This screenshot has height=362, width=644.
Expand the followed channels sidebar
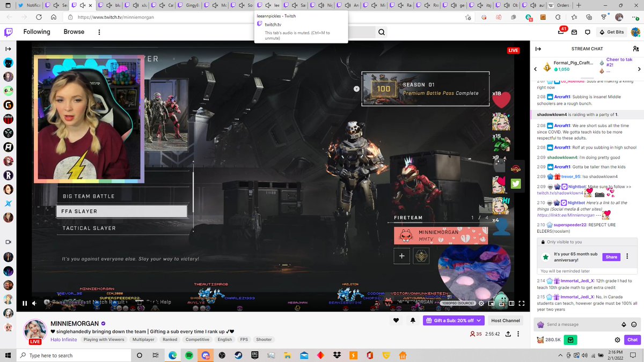pyautogui.click(x=8, y=49)
